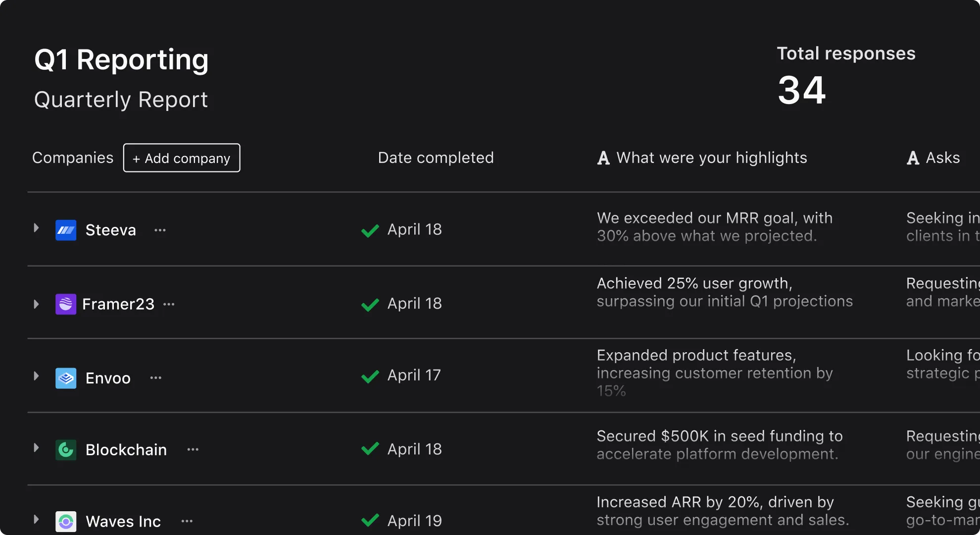Toggle Blockchain's completion checkmark

(369, 449)
